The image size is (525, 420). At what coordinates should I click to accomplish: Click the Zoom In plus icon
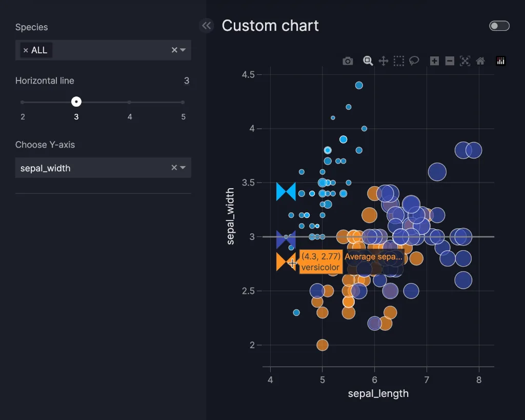point(434,61)
